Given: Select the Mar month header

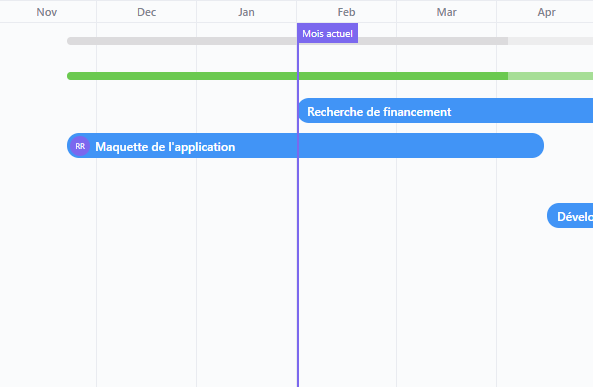Looking at the screenshot, I should point(446,12).
